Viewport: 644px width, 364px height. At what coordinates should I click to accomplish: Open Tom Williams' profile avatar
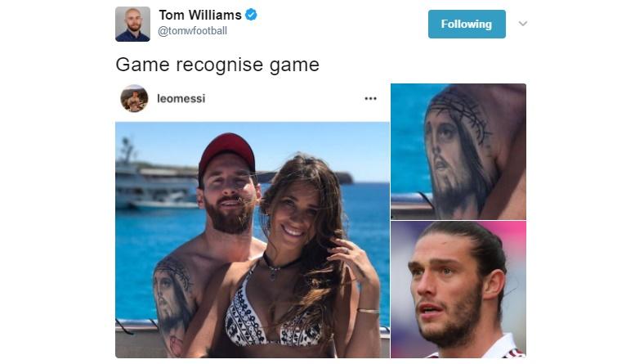coord(132,24)
